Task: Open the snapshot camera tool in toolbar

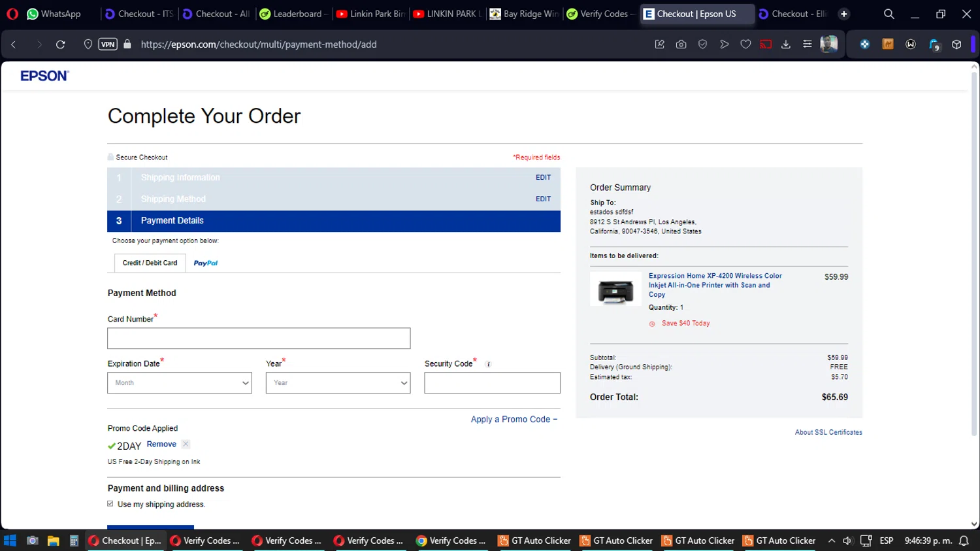Action: [681, 44]
